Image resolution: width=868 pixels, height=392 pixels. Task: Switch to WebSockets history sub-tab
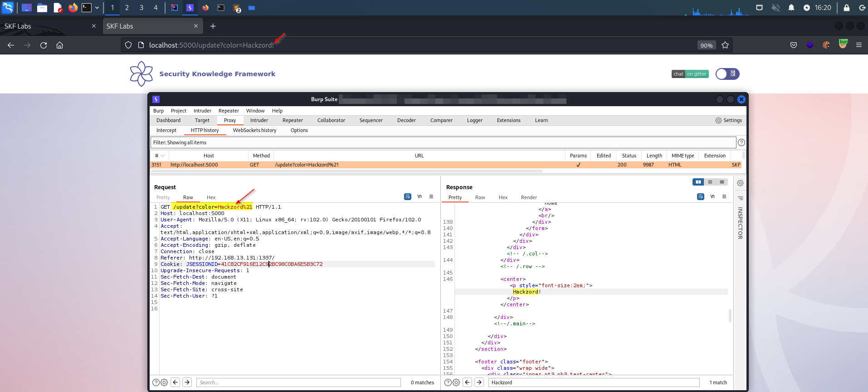click(x=254, y=130)
